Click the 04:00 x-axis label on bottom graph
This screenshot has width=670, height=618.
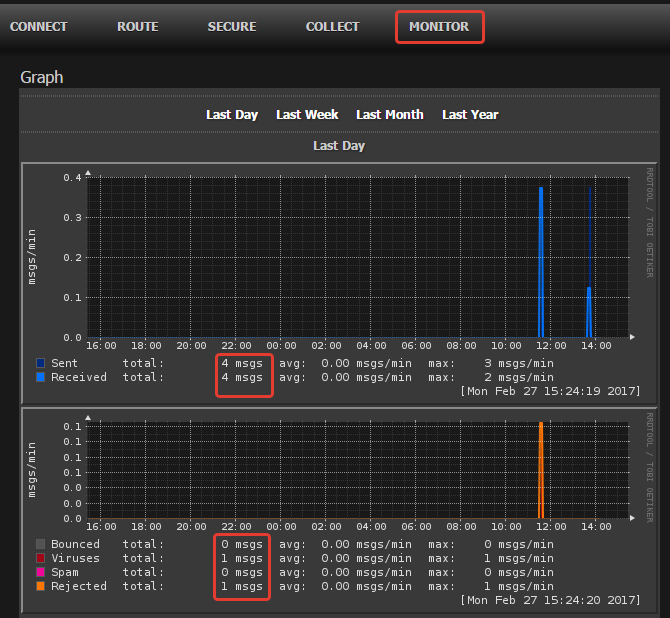[x=371, y=527]
